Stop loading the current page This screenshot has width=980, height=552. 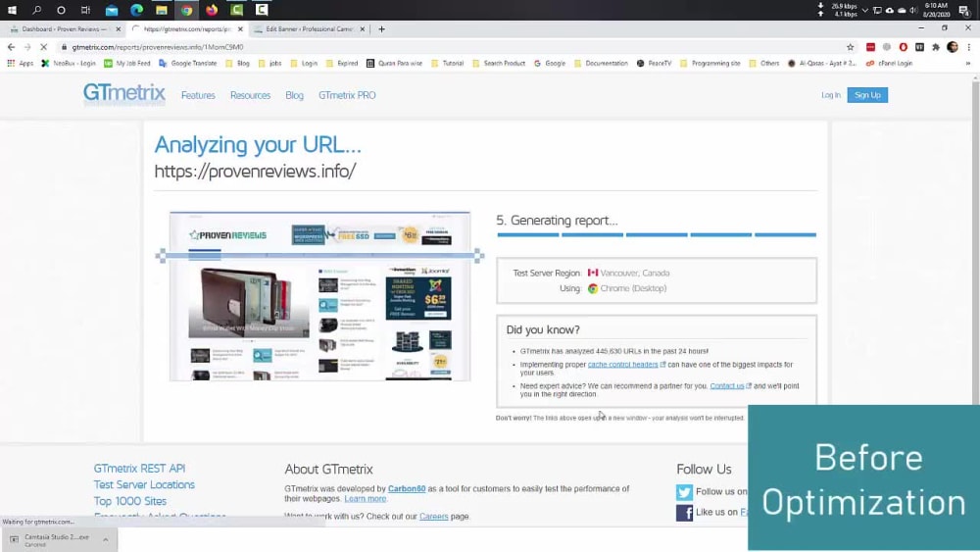point(44,47)
